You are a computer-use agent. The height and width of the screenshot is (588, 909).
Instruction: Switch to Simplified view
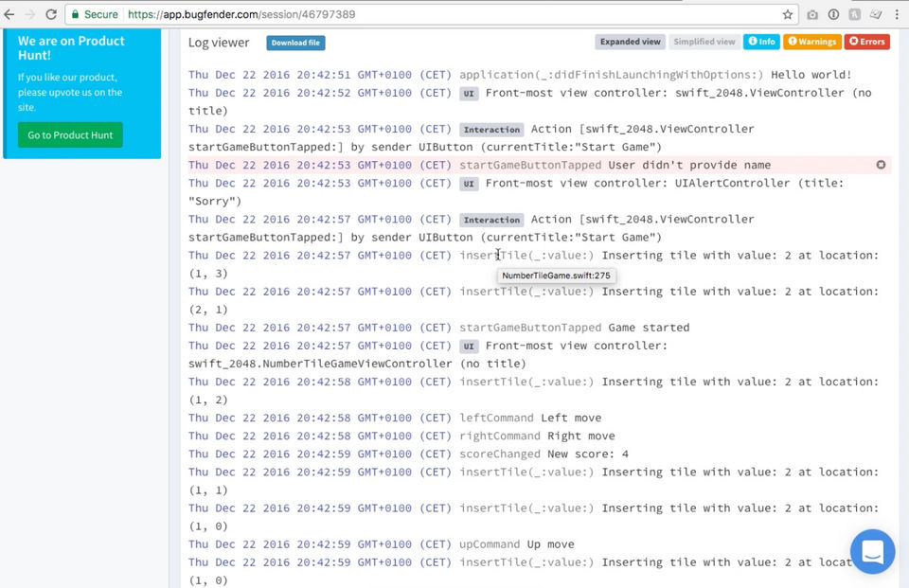(704, 42)
